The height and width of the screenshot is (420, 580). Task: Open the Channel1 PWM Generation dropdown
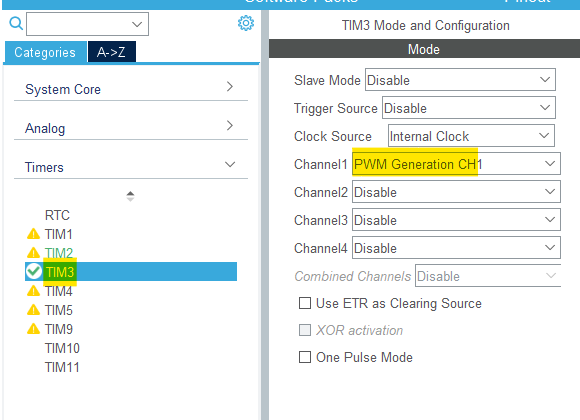[x=456, y=164]
